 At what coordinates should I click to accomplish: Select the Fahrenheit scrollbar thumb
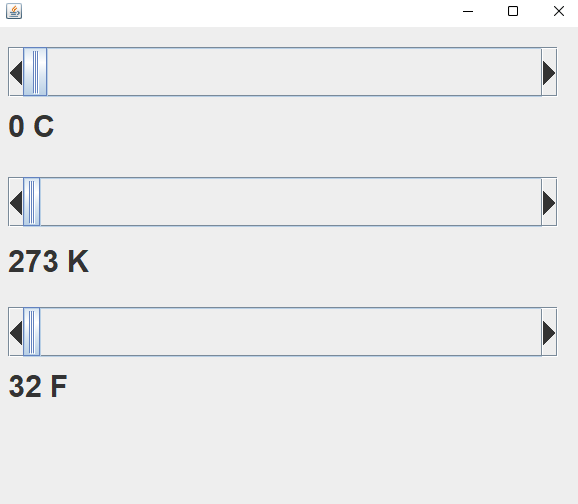coord(32,332)
